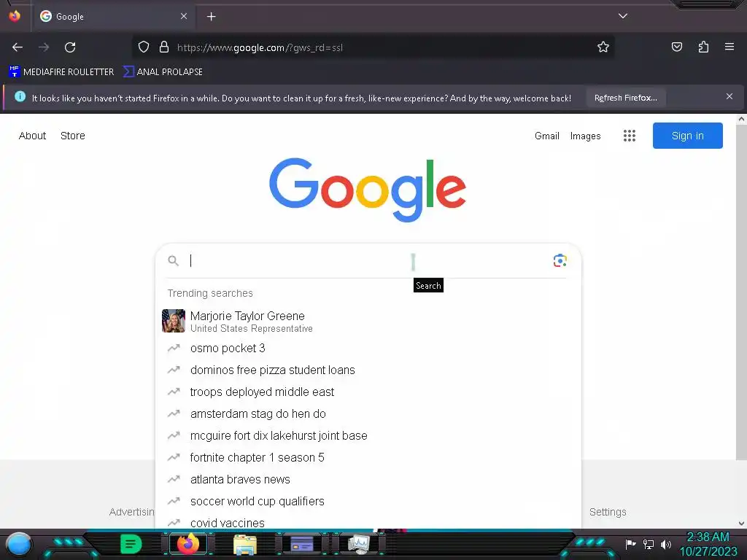Select 'soccer world cup qualifiers' suggestion
747x560 pixels.
coord(368,502)
